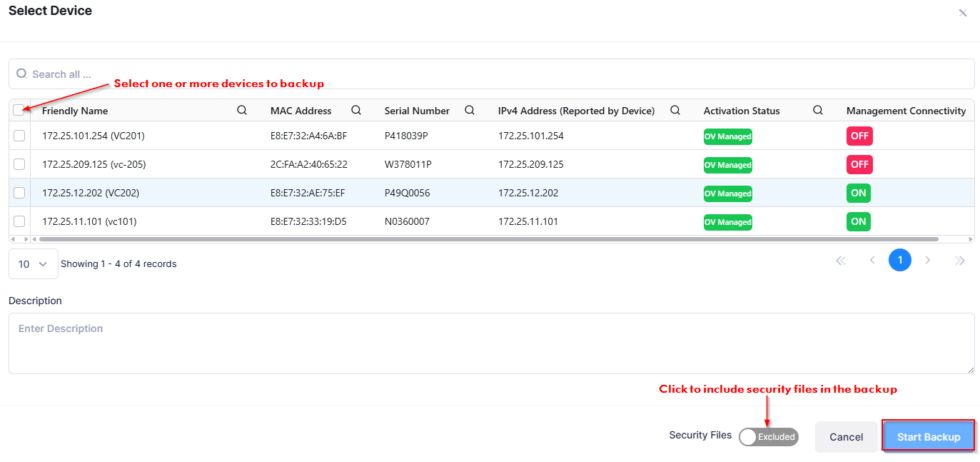The height and width of the screenshot is (462, 980).
Task: Click search icon in Friendly Name column
Action: click(242, 111)
